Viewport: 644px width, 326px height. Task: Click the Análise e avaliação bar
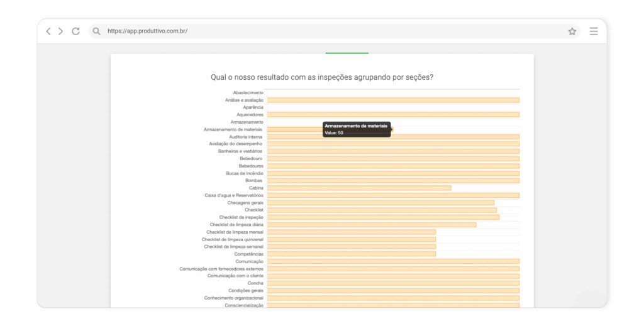pyautogui.click(x=393, y=100)
